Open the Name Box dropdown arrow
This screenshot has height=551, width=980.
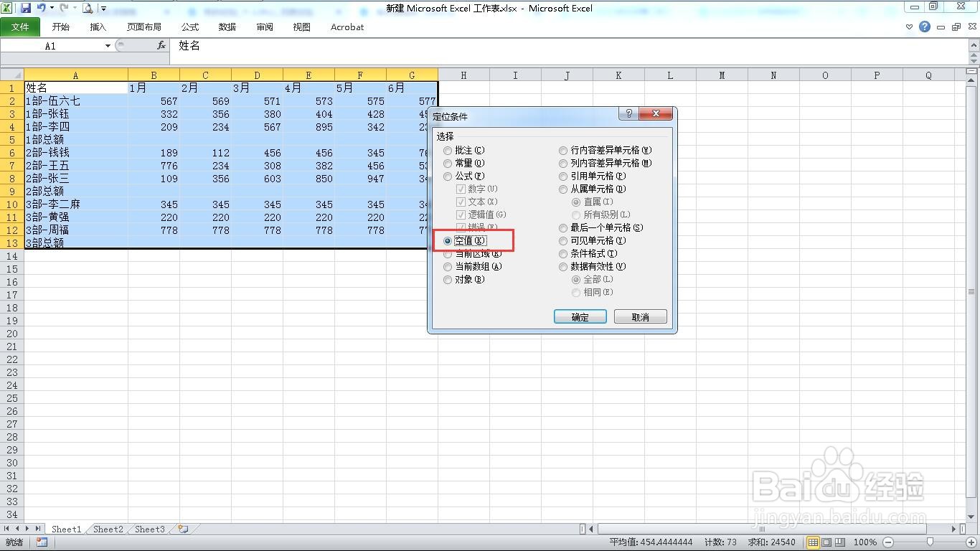tap(108, 46)
